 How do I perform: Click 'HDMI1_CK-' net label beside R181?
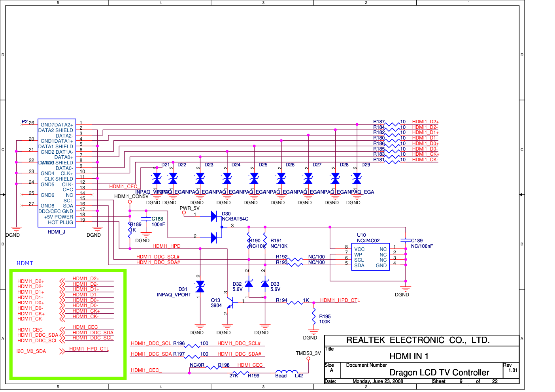click(425, 160)
